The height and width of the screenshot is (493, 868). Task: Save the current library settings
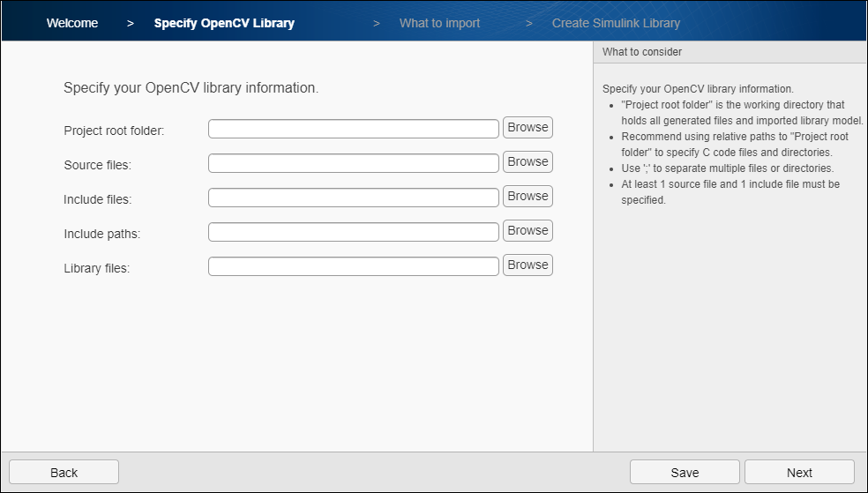pos(685,473)
